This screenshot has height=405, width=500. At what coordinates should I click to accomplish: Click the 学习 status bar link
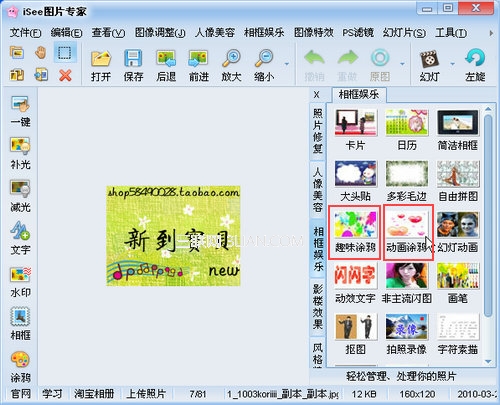(x=52, y=394)
